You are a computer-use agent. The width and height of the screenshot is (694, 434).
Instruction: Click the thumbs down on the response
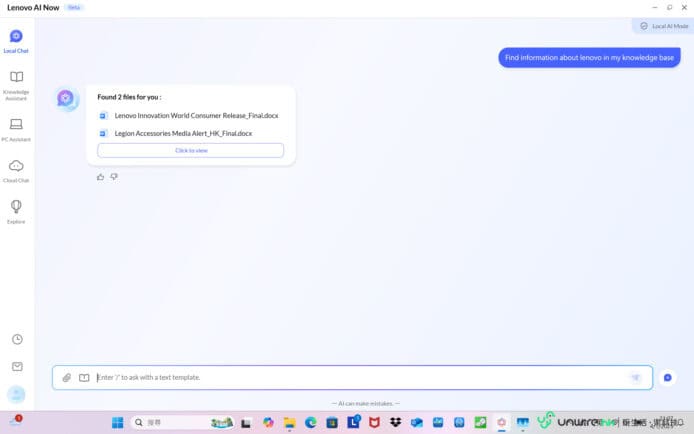click(x=114, y=177)
